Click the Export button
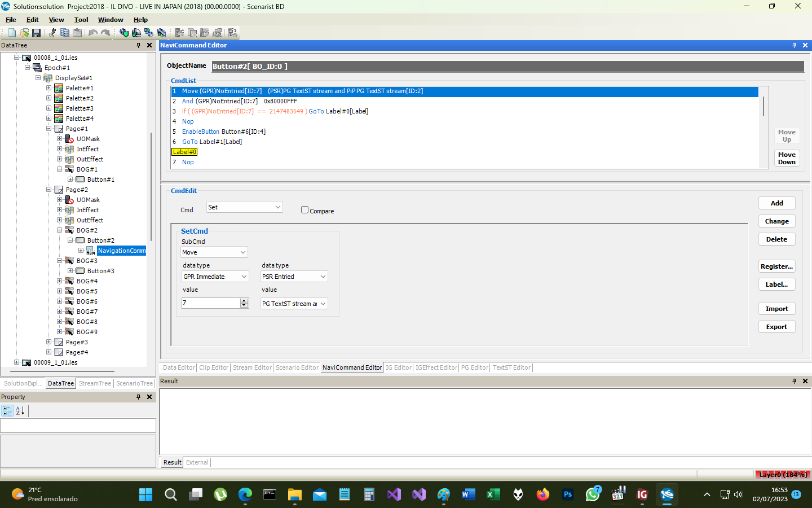The width and height of the screenshot is (812, 508). 777,327
